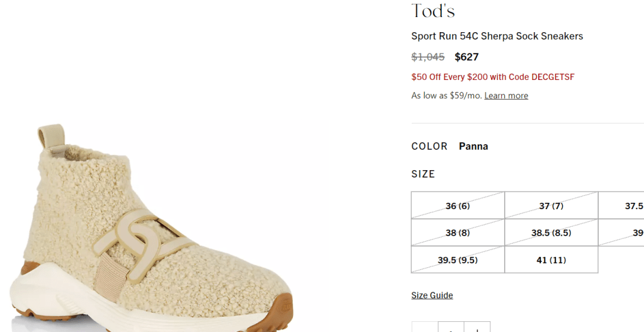Select size 36 (6)
Image resolution: width=644 pixels, height=332 pixels.
(x=458, y=206)
